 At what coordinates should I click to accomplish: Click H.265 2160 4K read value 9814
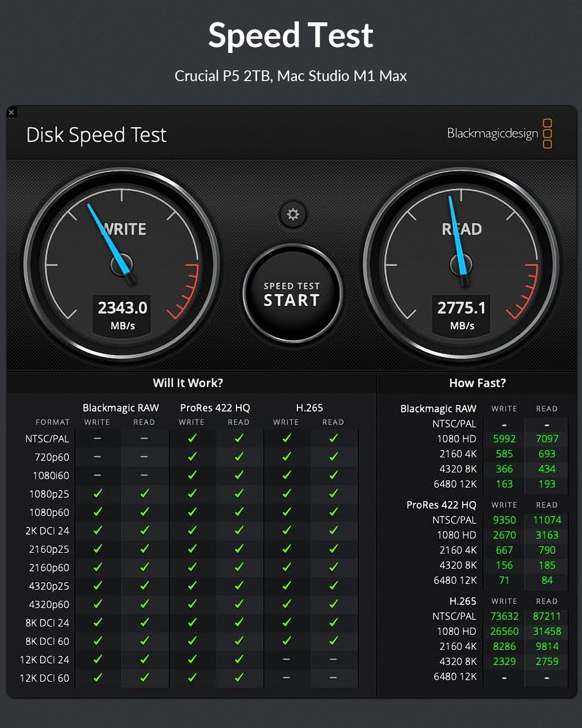547,646
